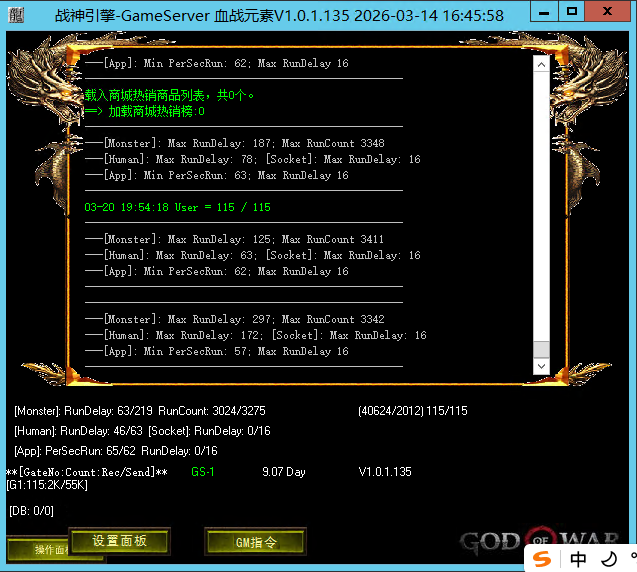Click the GS-1 server label
The height and width of the screenshot is (572, 637).
point(203,471)
